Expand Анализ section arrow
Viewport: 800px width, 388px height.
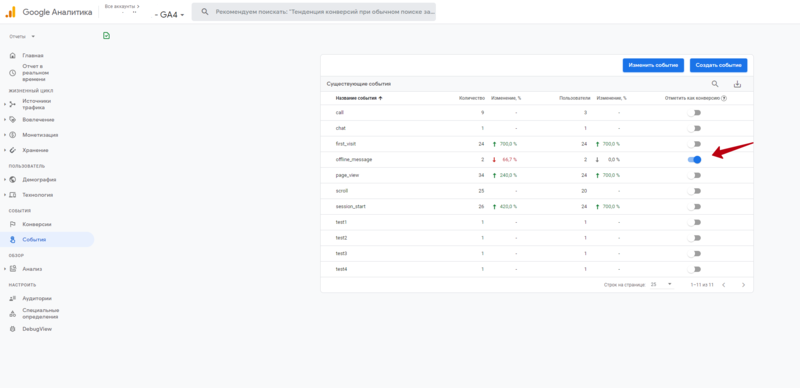point(5,269)
